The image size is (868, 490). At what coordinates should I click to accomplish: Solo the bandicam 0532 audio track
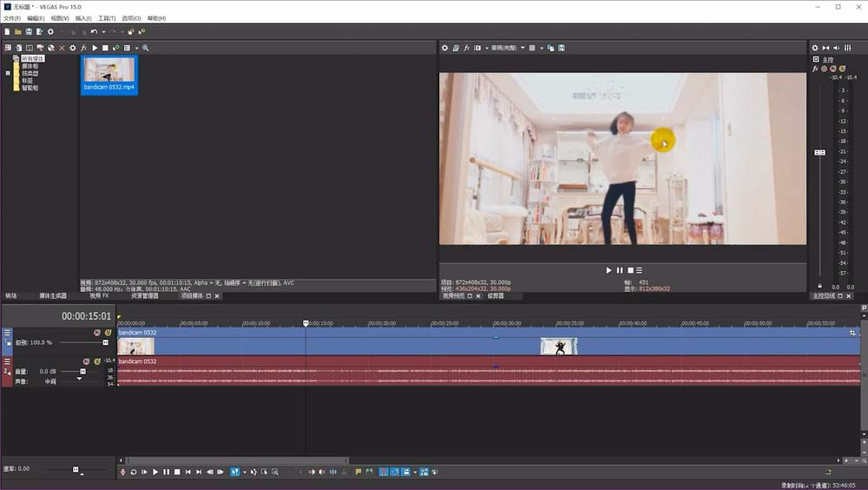97,361
